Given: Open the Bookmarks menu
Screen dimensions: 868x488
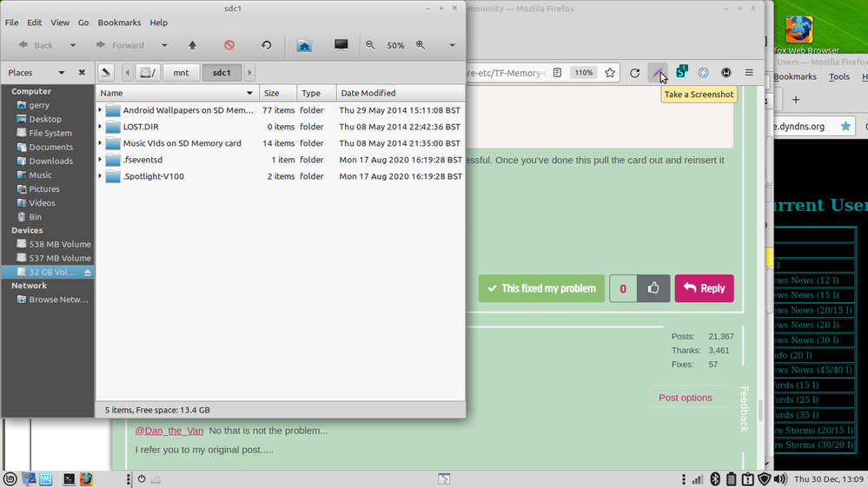Looking at the screenshot, I should 118,23.
